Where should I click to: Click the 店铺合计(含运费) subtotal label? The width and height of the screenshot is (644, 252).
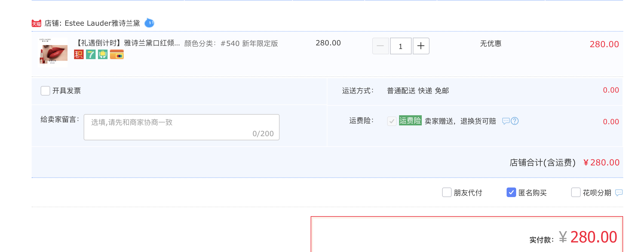point(542,162)
